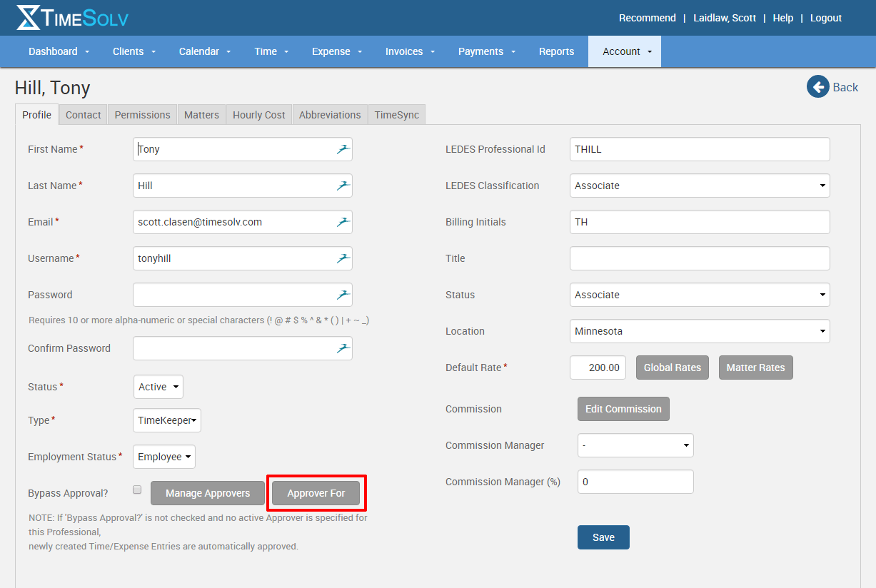The height and width of the screenshot is (588, 876).
Task: Click the autofill icon in First Name field
Action: click(x=343, y=149)
